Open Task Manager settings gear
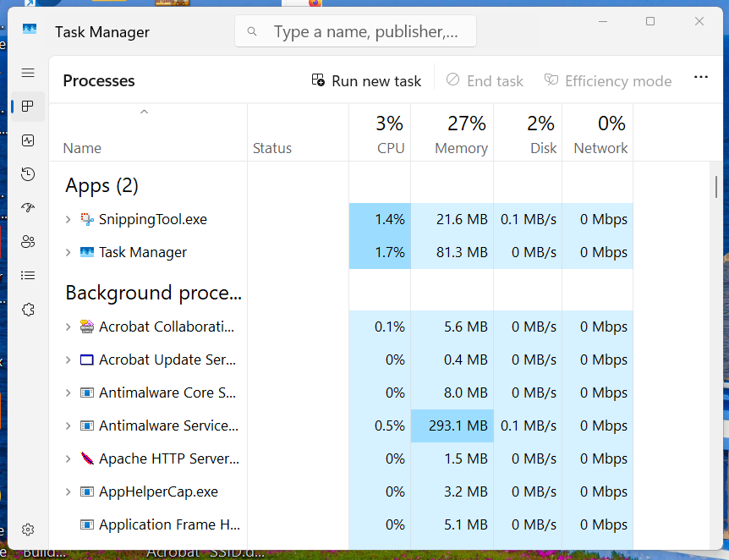The image size is (729, 560). [x=28, y=530]
